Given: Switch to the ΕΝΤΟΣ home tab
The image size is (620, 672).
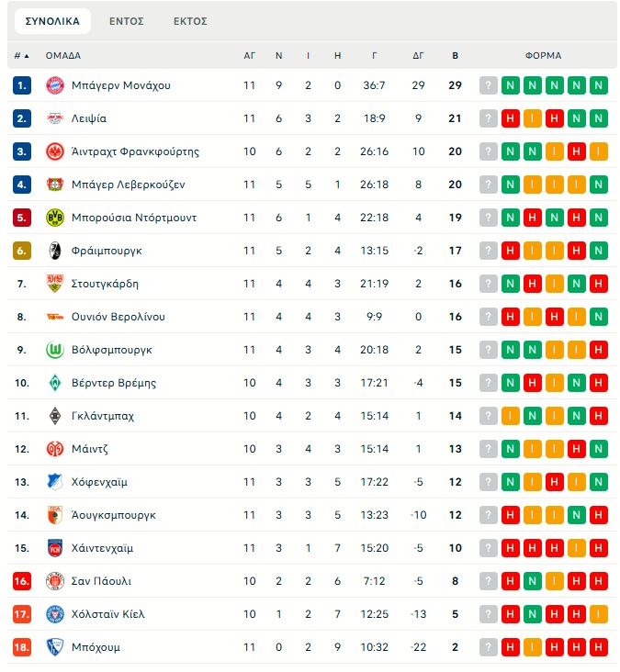Looking at the screenshot, I should click(x=127, y=21).
